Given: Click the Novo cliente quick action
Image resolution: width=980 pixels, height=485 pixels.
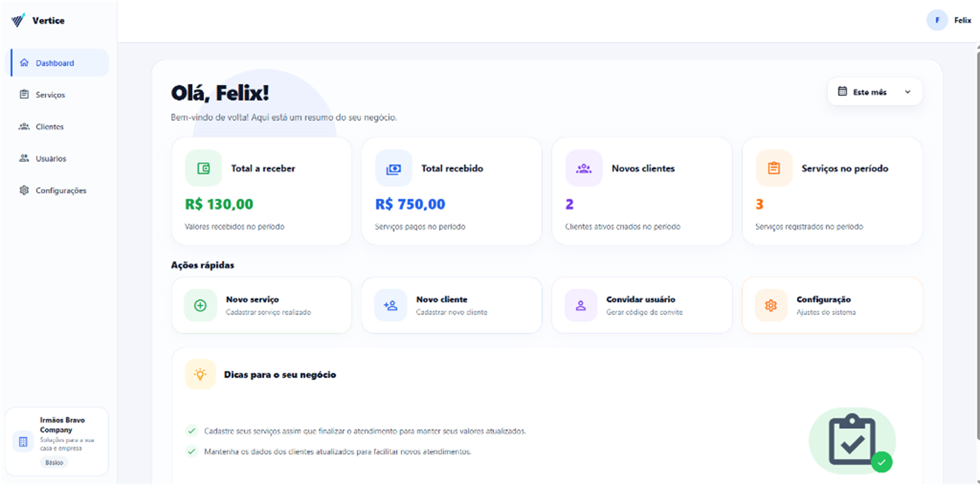Looking at the screenshot, I should coord(452,305).
